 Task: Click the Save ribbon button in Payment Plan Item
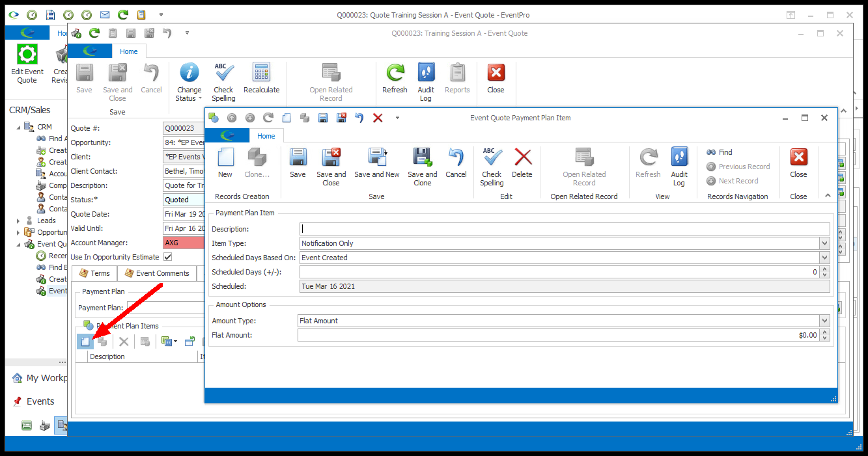(x=298, y=163)
